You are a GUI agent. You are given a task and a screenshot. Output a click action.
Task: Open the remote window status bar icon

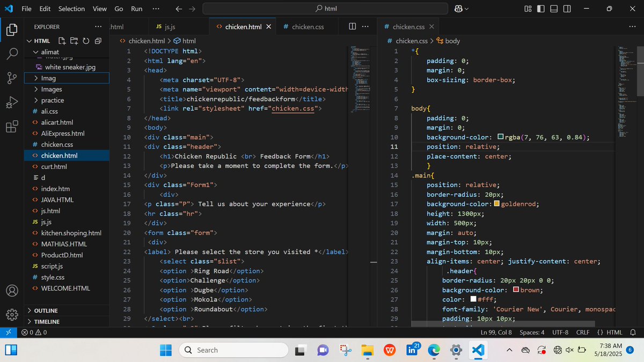pos(8,333)
